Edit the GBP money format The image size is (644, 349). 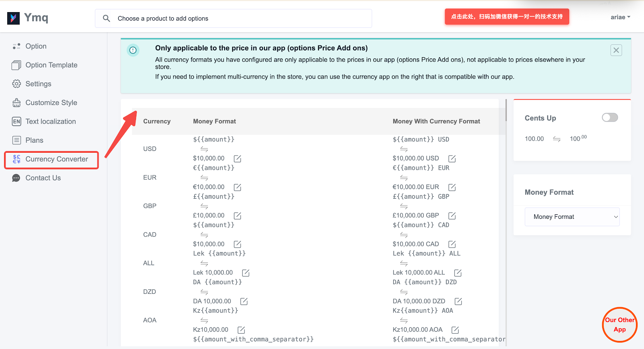tap(237, 216)
